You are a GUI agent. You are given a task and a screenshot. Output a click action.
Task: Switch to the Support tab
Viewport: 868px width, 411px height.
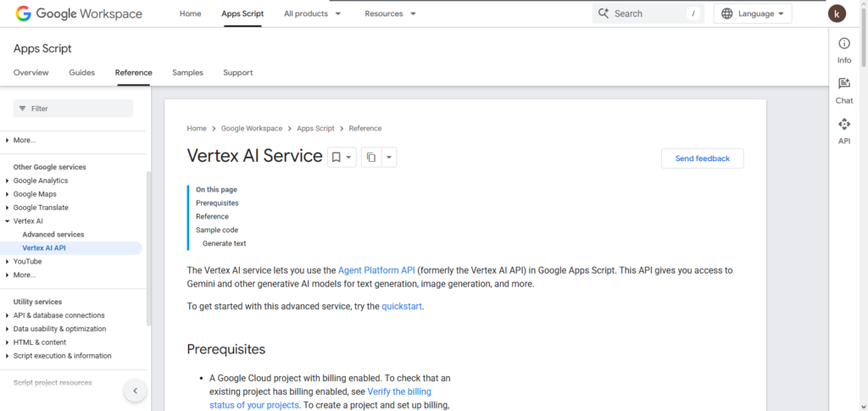point(238,73)
